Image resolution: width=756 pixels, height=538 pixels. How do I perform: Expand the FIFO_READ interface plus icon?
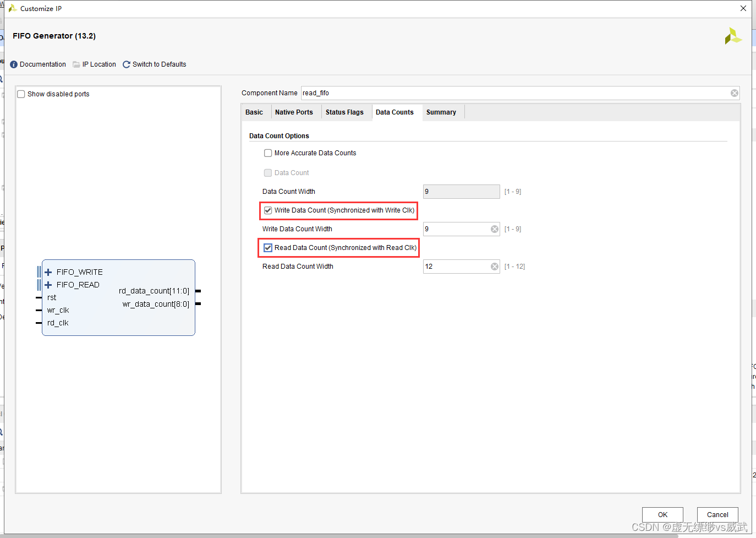(x=48, y=285)
